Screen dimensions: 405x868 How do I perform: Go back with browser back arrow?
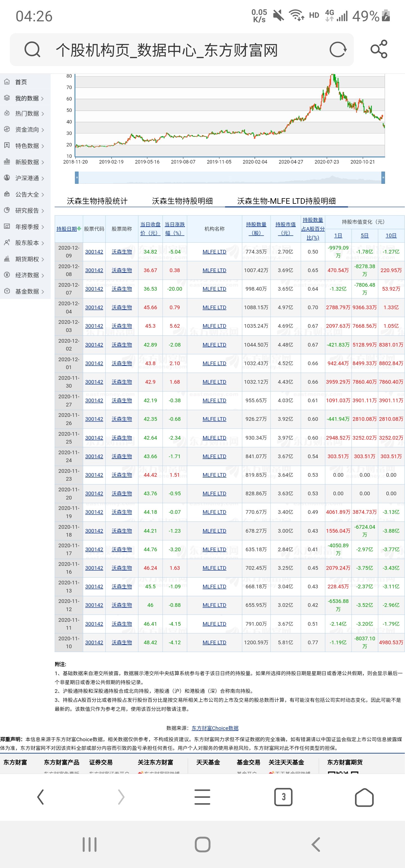pyautogui.click(x=40, y=797)
